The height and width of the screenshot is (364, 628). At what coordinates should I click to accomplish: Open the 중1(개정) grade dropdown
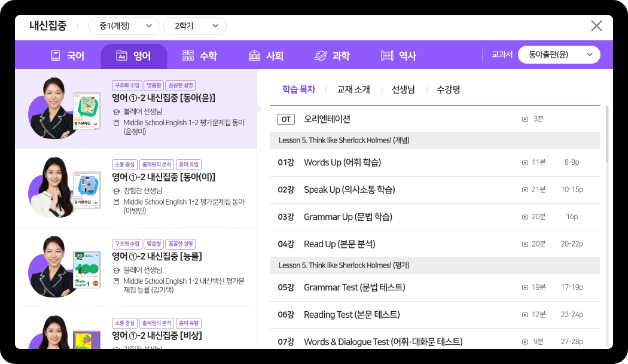(124, 26)
